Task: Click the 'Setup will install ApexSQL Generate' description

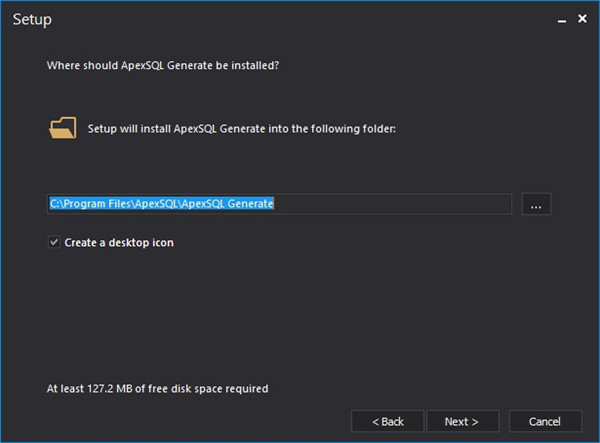Action: 242,128
